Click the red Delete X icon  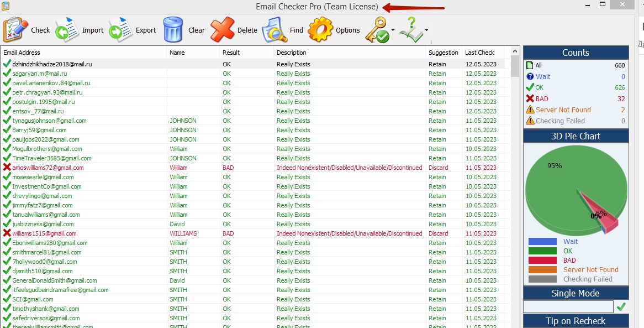pos(223,30)
